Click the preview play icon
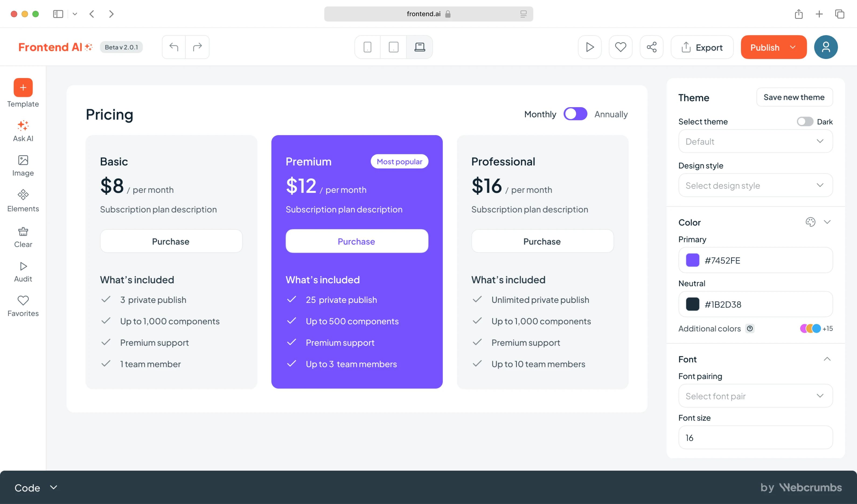 (590, 47)
